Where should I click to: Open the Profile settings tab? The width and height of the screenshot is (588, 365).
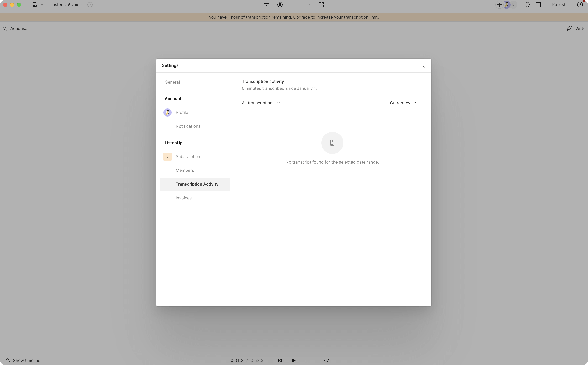[x=182, y=113]
